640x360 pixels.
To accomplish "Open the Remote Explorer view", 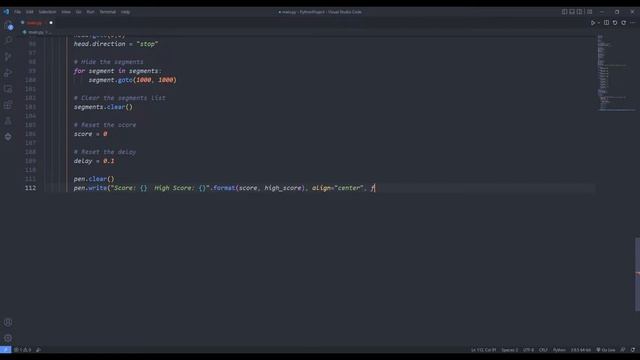I will [x=8, y=89].
